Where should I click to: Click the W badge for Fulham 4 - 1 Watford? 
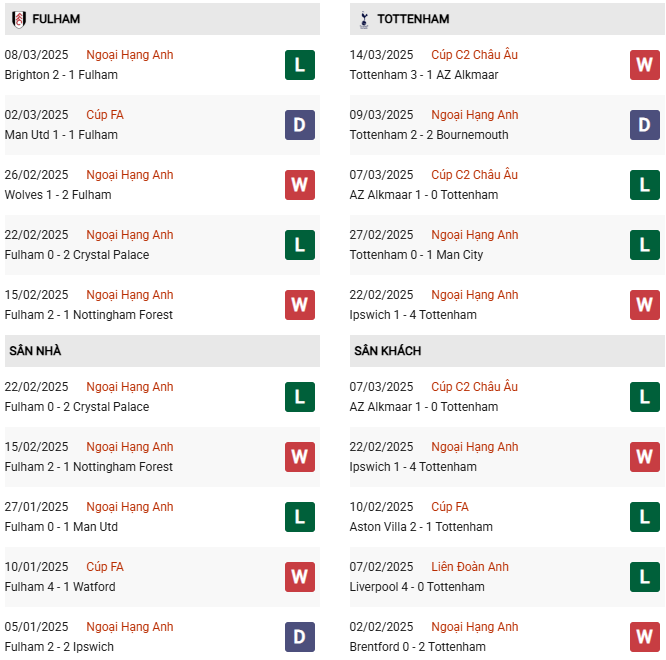[x=300, y=577]
